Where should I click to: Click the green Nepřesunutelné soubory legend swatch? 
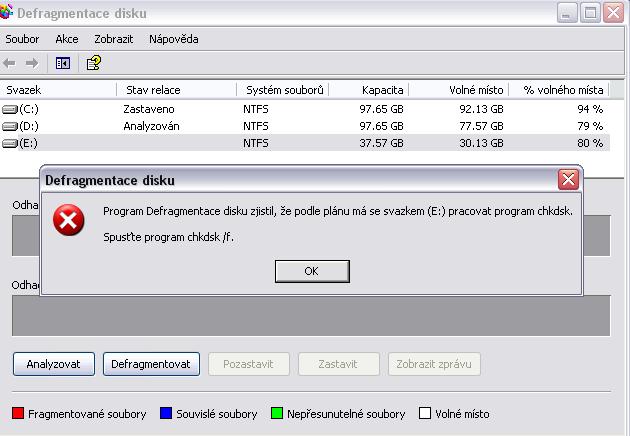coord(277,413)
